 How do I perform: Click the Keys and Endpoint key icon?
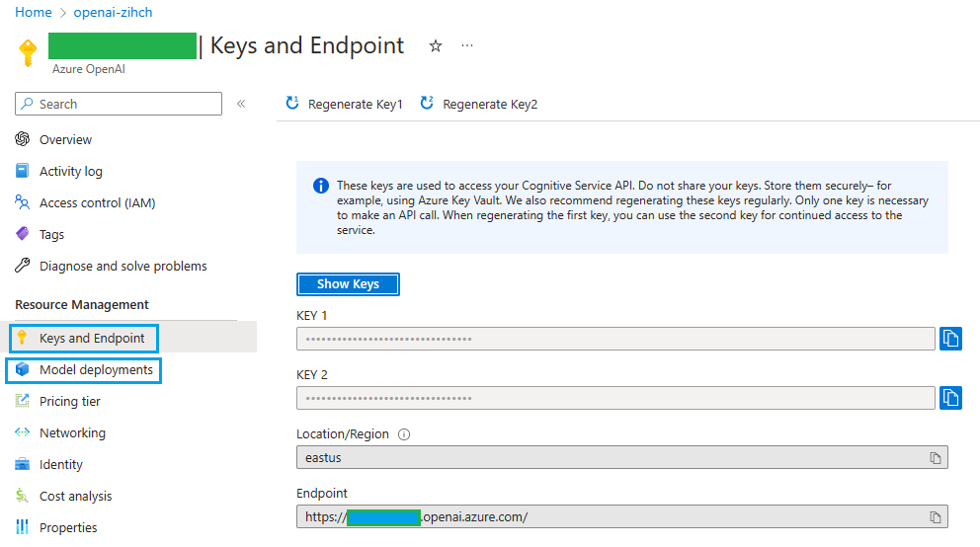[22, 338]
